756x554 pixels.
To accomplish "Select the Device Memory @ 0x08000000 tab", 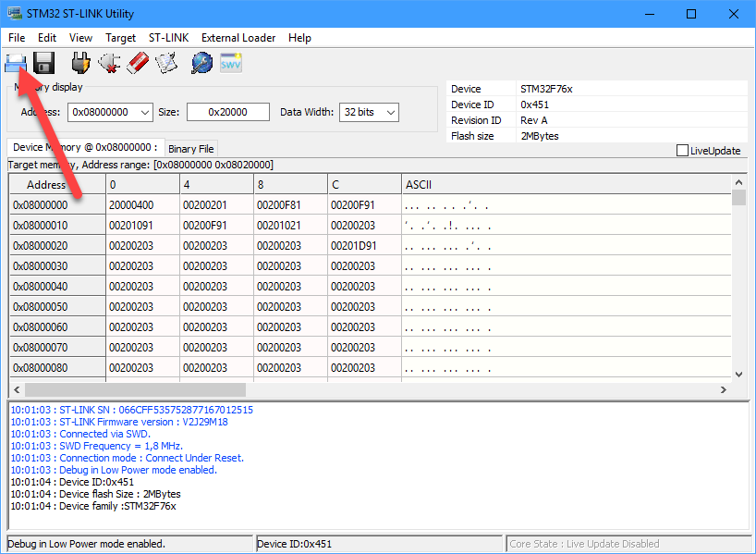I will click(x=85, y=147).
